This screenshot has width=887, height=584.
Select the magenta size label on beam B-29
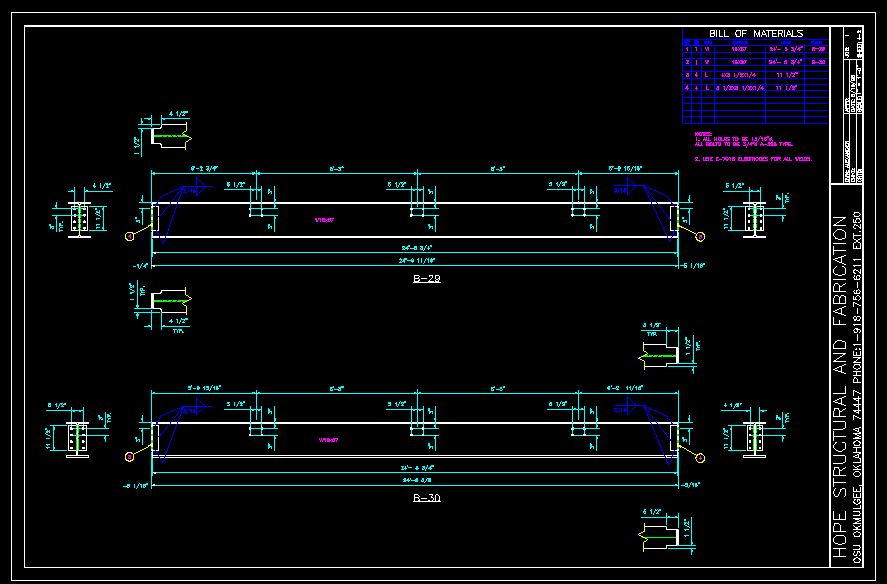click(324, 219)
